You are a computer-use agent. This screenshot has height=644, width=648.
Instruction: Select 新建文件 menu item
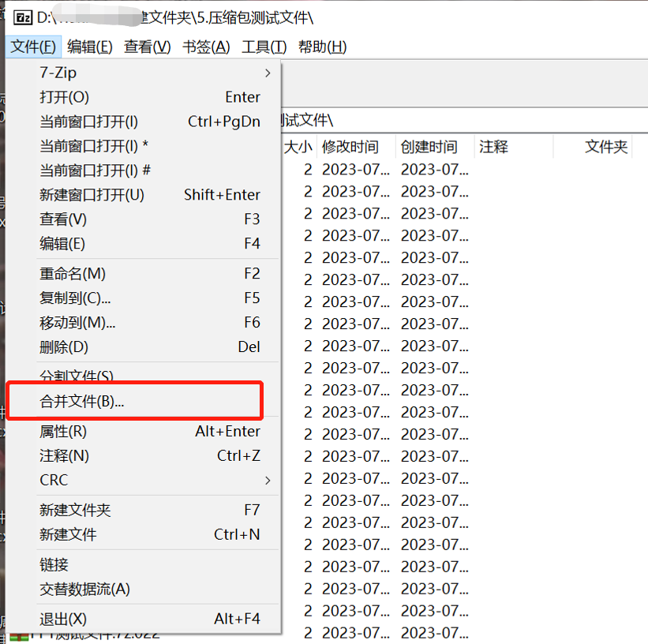tap(144, 534)
